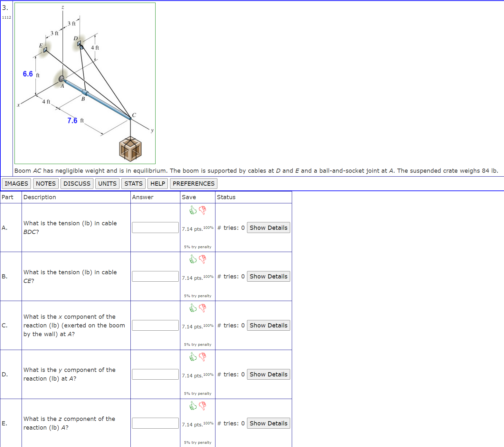
Task: Click green thumbs-up icon for part E
Action: tap(193, 406)
